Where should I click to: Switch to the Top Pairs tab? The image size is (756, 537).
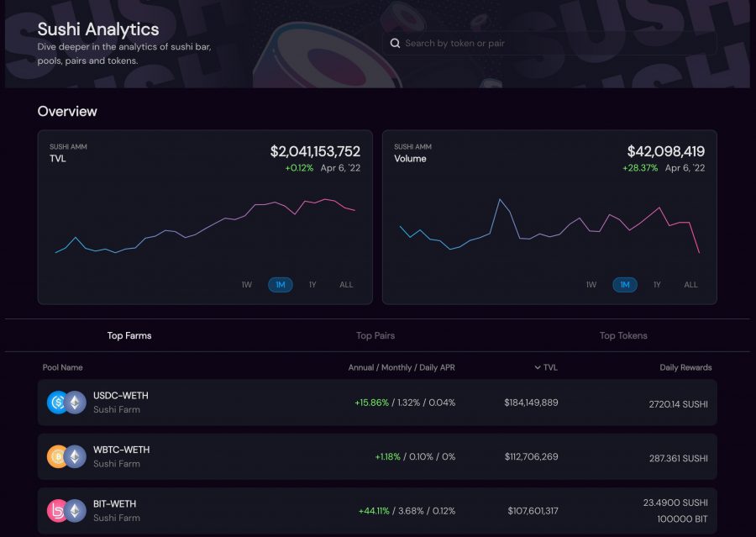(375, 335)
